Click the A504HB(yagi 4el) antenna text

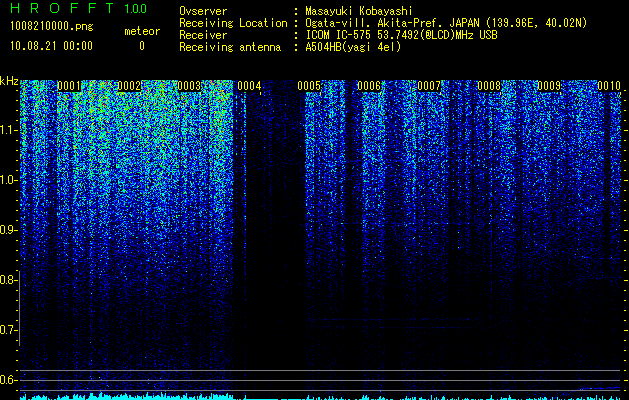[x=353, y=47]
